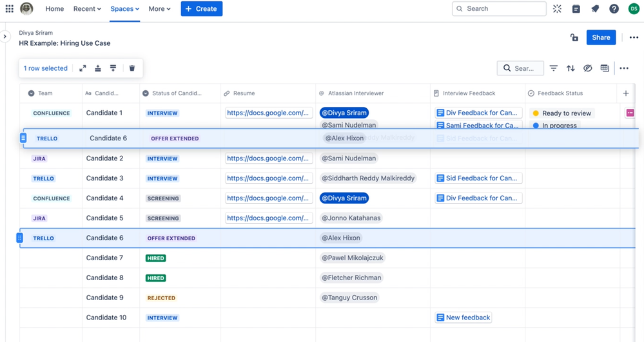The height and width of the screenshot is (342, 644).
Task: Click the 1 row selected label
Action: (x=45, y=68)
